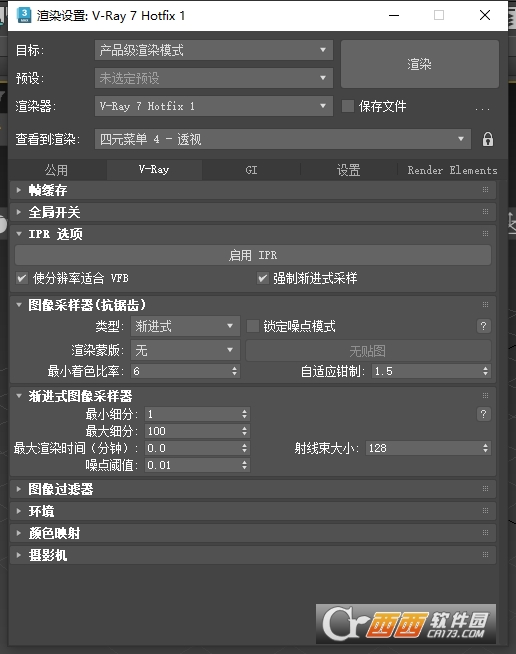Expand the 环境 rollout

[19, 511]
